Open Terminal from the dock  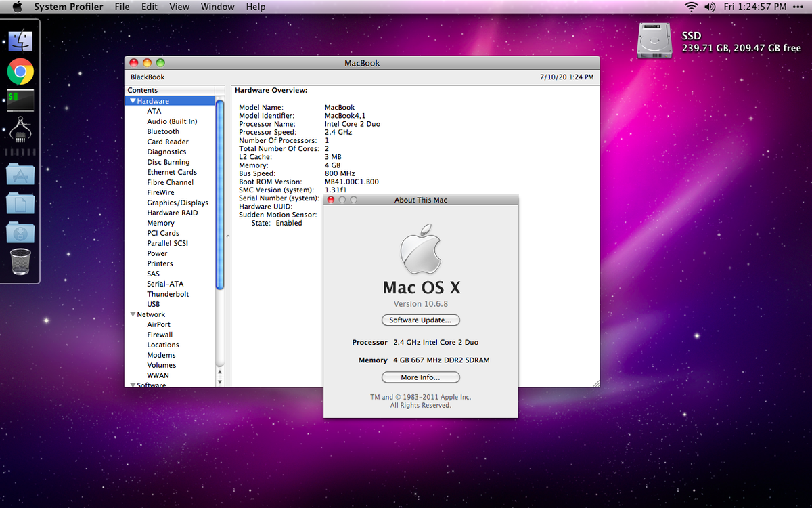coord(20,100)
